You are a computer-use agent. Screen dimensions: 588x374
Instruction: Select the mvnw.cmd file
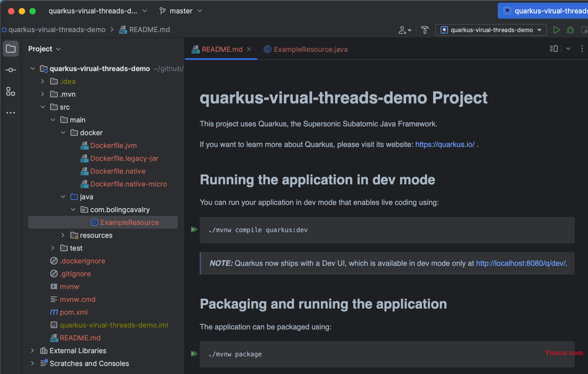73,299
